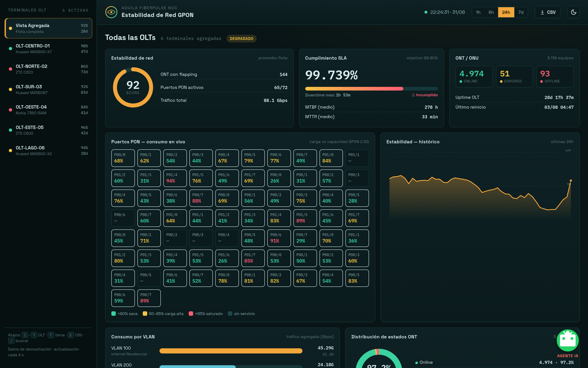Open OLT-OESTE-04 terminal
Viewport: 588px width, 368px height.
[x=48, y=110]
